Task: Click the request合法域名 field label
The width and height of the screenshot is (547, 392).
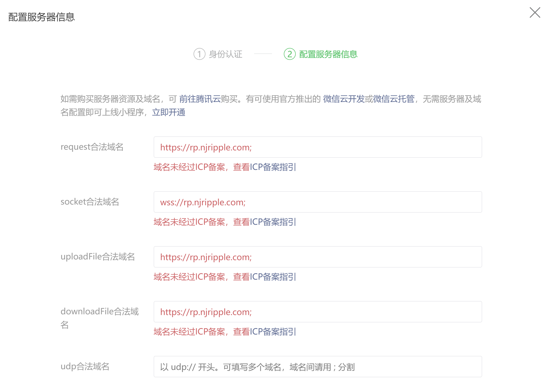Action: [92, 147]
